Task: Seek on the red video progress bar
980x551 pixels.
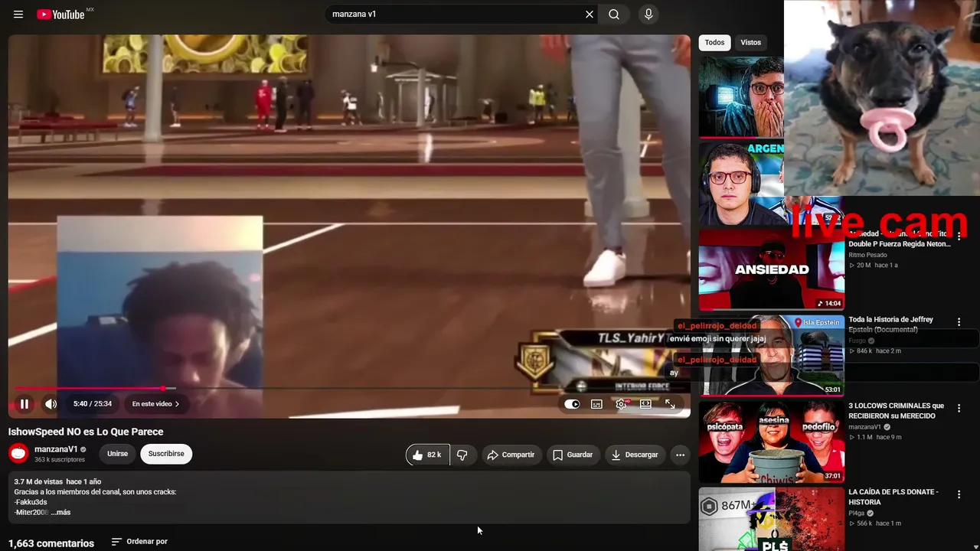Action: [348, 389]
